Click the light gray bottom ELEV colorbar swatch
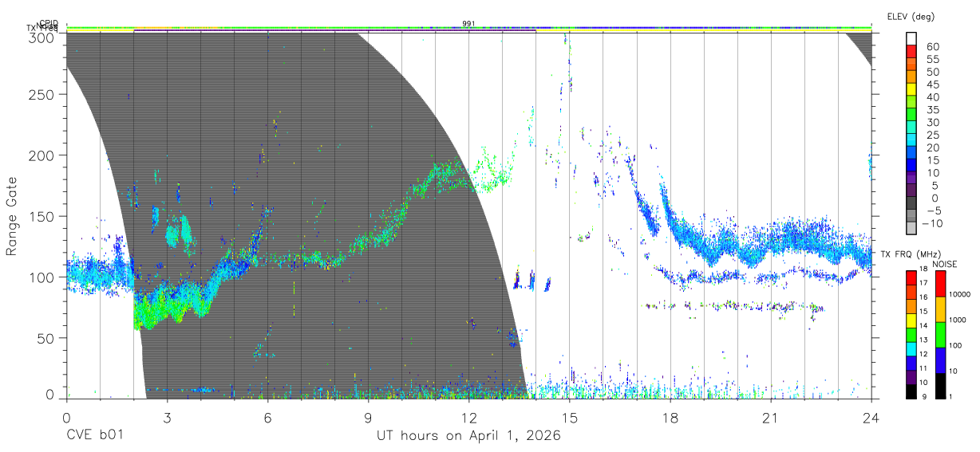Viewport: 980px width, 452px height. point(911,228)
